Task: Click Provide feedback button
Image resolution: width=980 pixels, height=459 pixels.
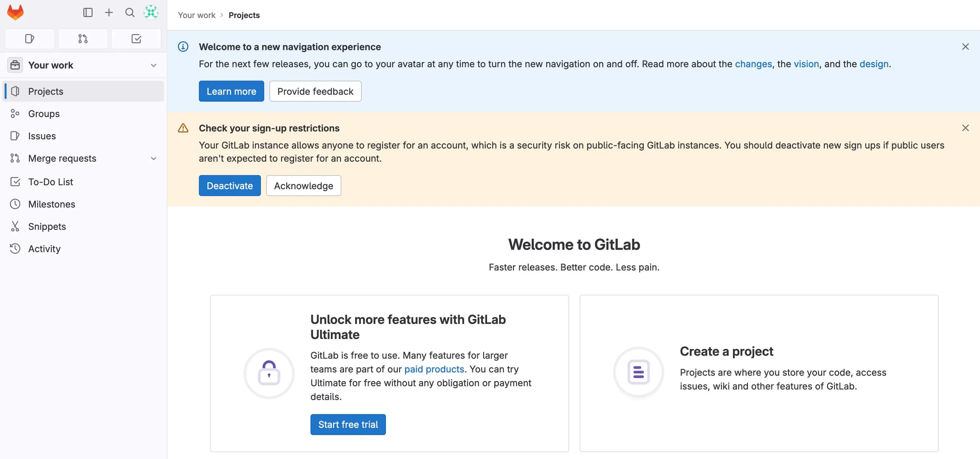Action: pyautogui.click(x=315, y=91)
